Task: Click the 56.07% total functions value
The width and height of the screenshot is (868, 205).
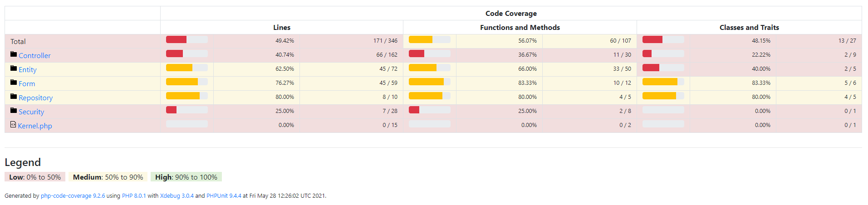Action: (x=527, y=41)
